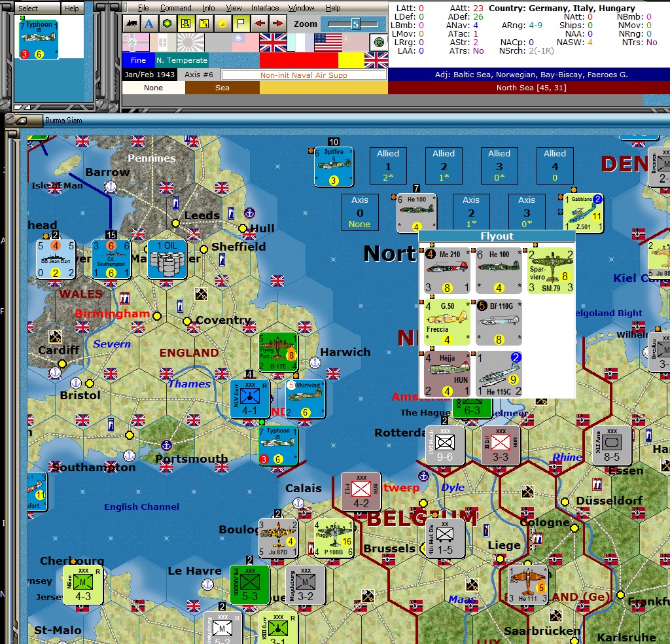Click the Fine weather indicator

point(138,60)
